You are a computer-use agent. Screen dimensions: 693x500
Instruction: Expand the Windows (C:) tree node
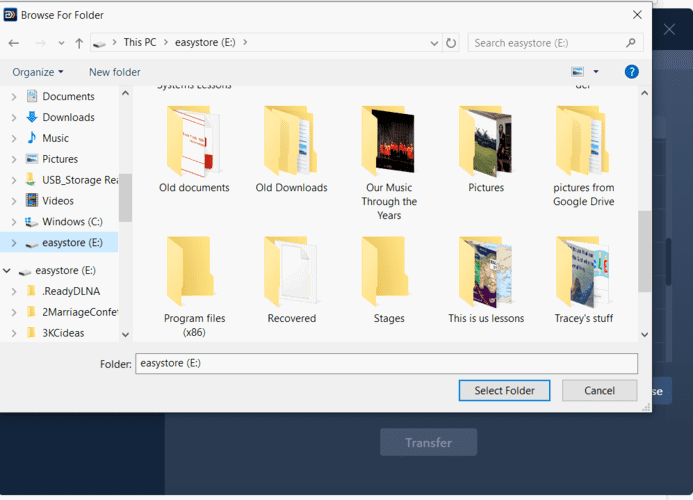click(x=14, y=221)
